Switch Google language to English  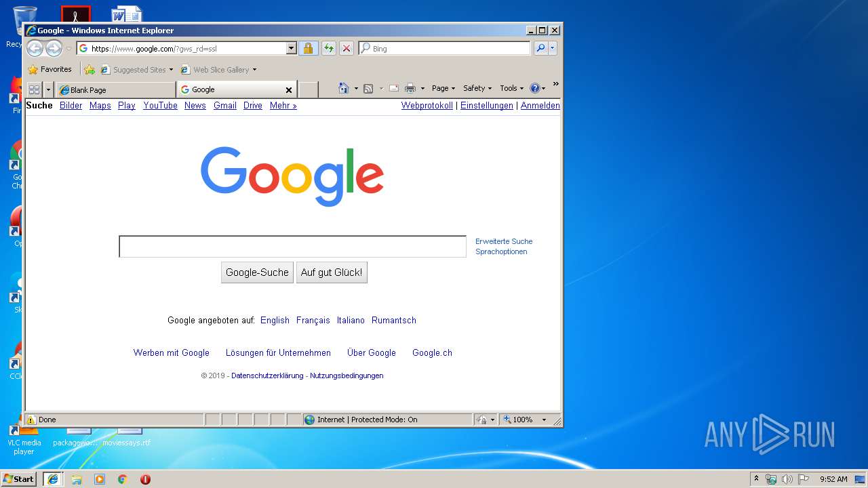pos(275,320)
